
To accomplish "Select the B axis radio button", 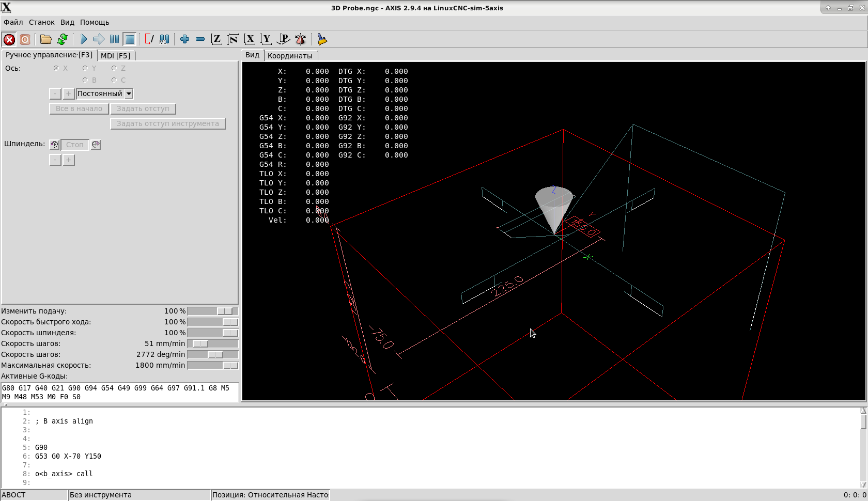I will pyautogui.click(x=85, y=80).
